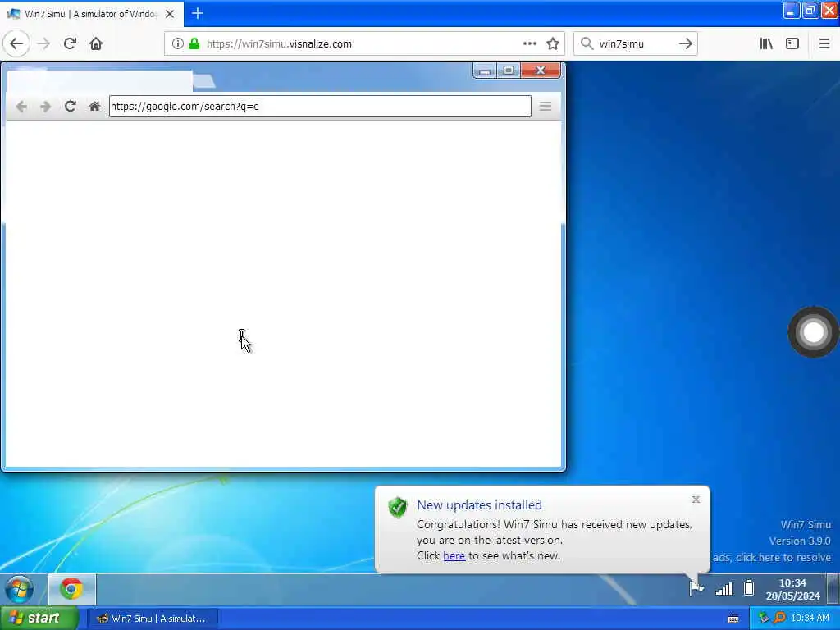
Task: Open the Firefox library icon
Action: click(x=766, y=43)
